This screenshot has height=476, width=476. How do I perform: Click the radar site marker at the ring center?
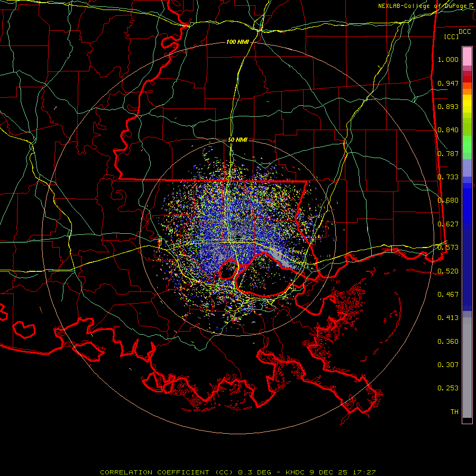point(239,237)
